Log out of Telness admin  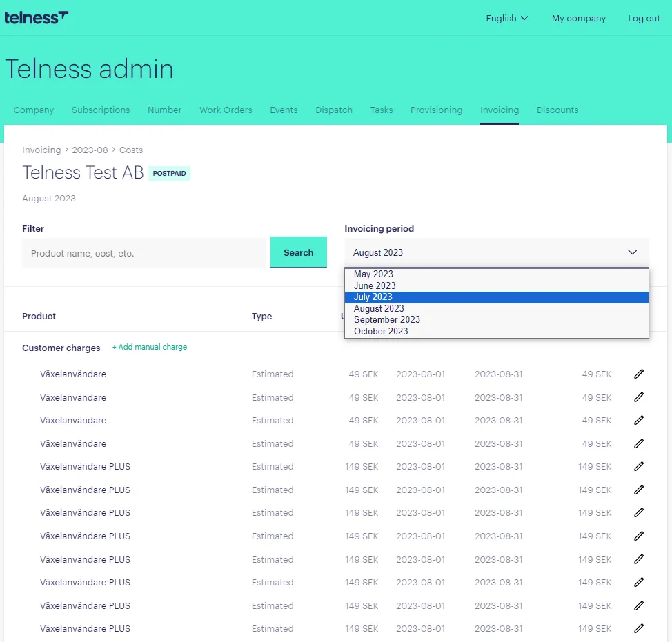pos(644,19)
